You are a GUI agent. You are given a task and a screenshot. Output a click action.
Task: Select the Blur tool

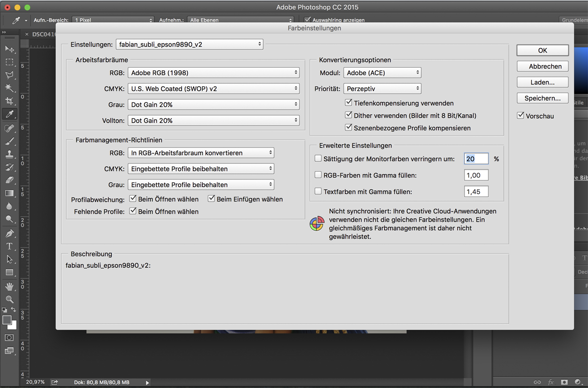(x=9, y=207)
